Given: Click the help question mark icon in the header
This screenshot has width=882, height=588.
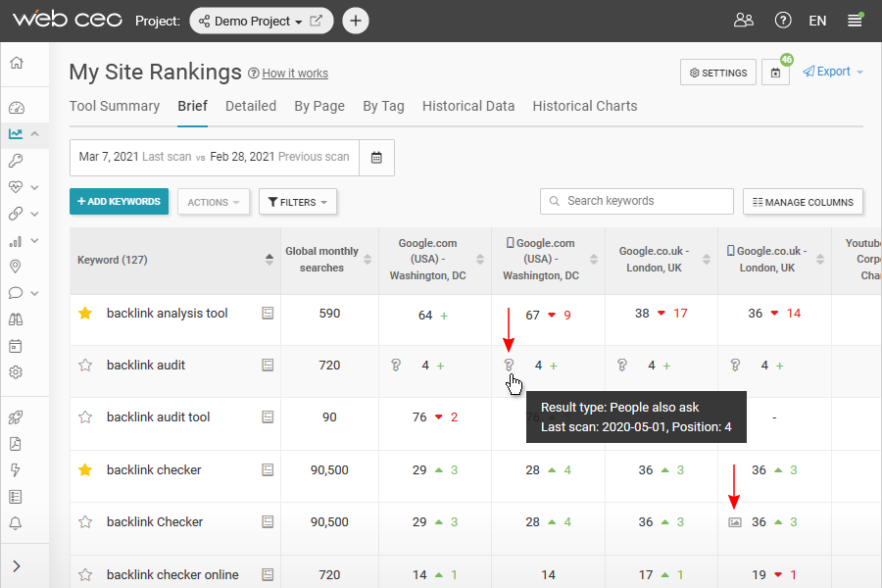Looking at the screenshot, I should pos(782,21).
